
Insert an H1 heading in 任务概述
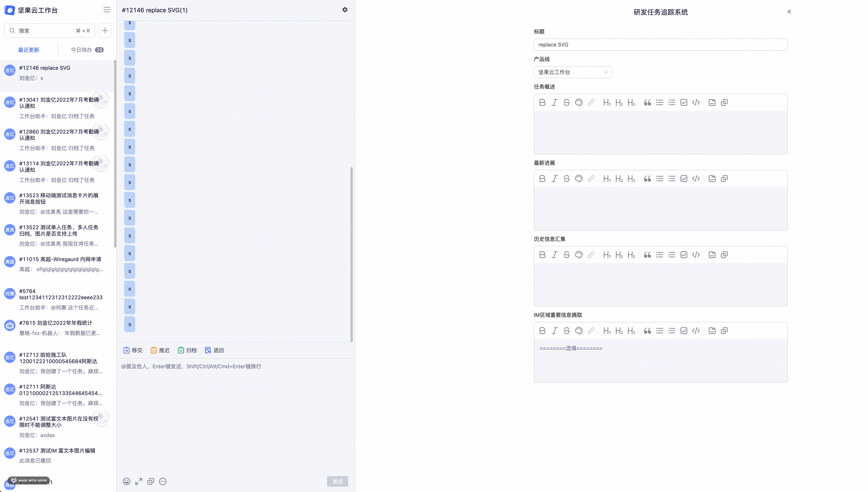(607, 102)
